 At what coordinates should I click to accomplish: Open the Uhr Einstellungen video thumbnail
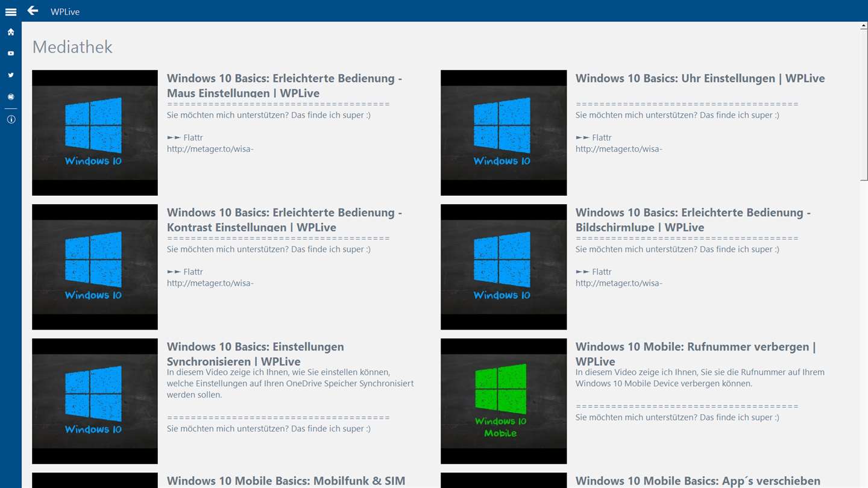coord(503,133)
